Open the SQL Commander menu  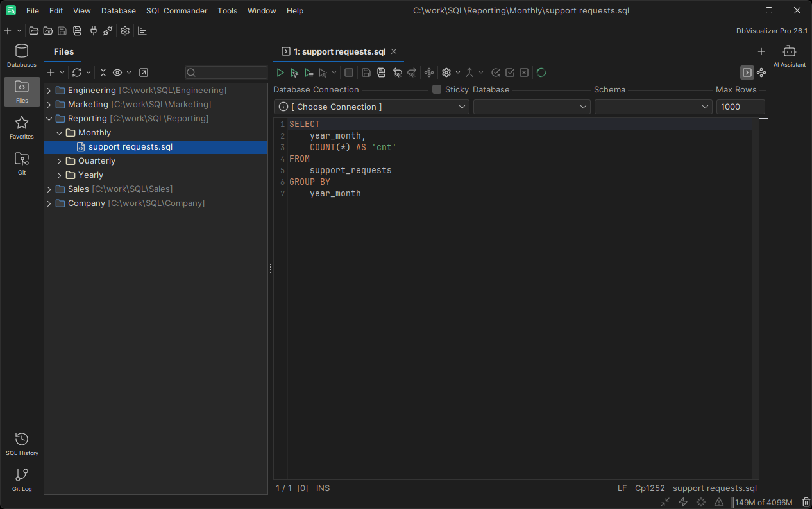pyautogui.click(x=177, y=11)
